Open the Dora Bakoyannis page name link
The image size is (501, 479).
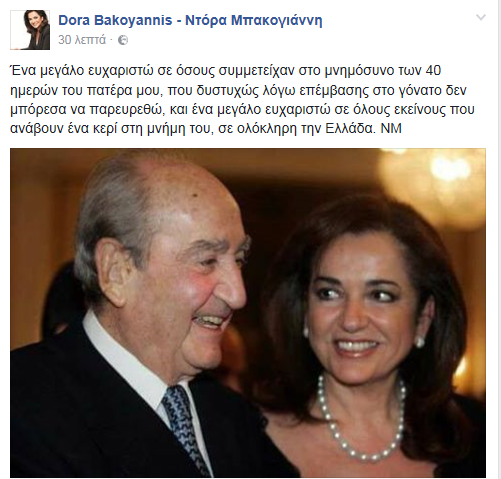pos(115,20)
